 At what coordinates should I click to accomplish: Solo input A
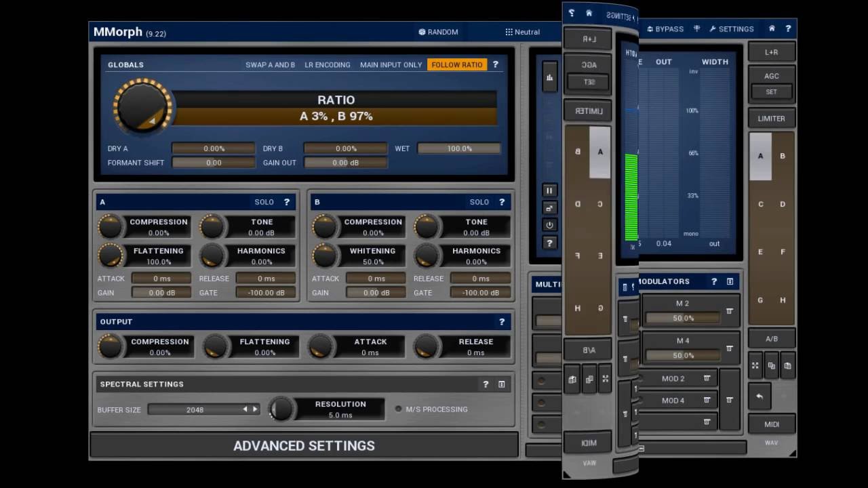point(264,202)
